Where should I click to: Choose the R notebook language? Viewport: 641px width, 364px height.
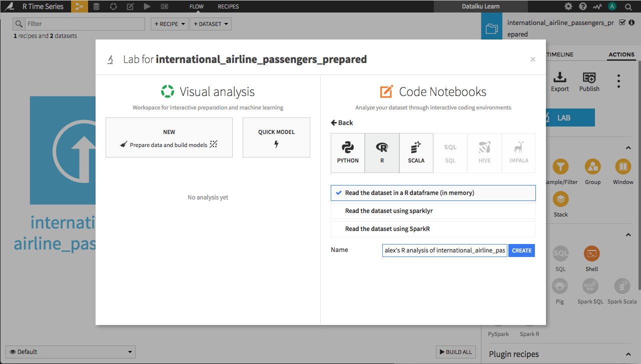coord(382,153)
